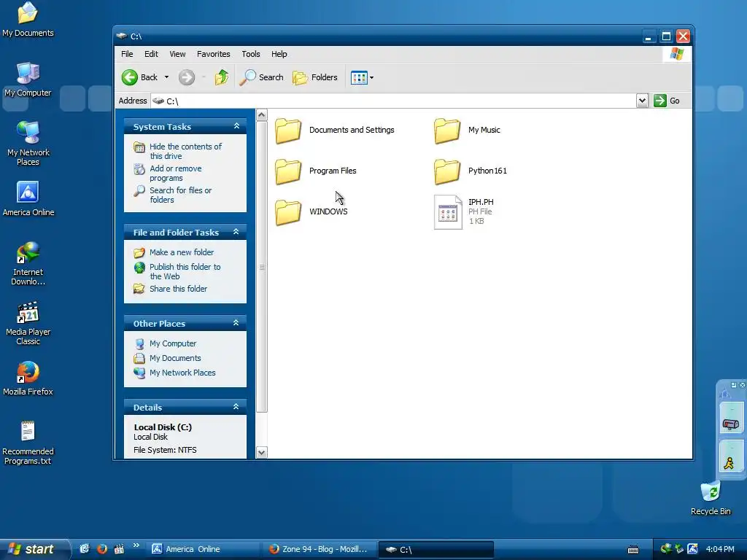Select the Recycle Bin desktop icon
Image resolution: width=747 pixels, height=560 pixels.
[x=711, y=497]
